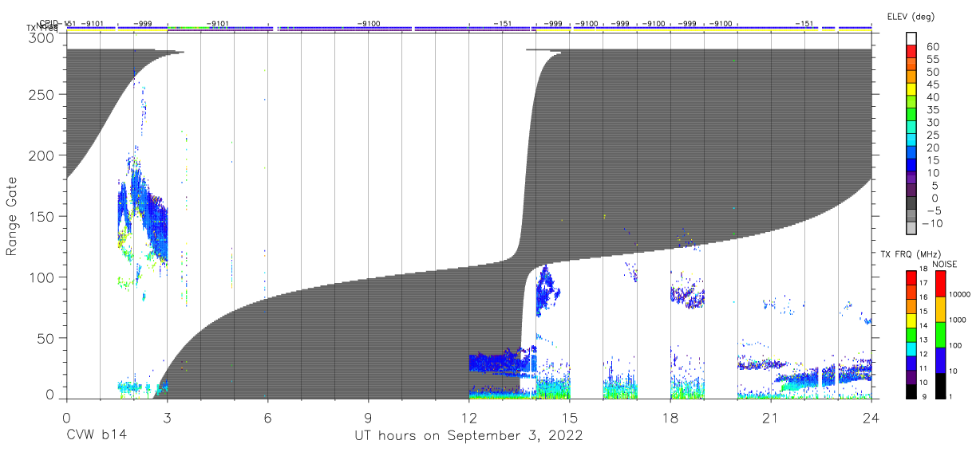The image size is (980, 452).
Task: Click the '50' tick label on the Range Gate axis
Action: click(x=46, y=338)
